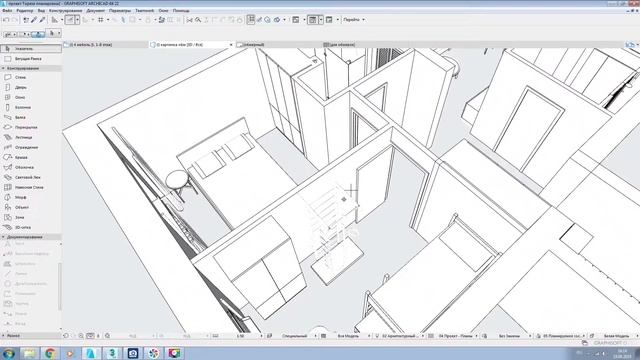Image resolution: width=640 pixels, height=360 pixels.
Task: Select the Ограждение railing tool
Action: click(31, 147)
